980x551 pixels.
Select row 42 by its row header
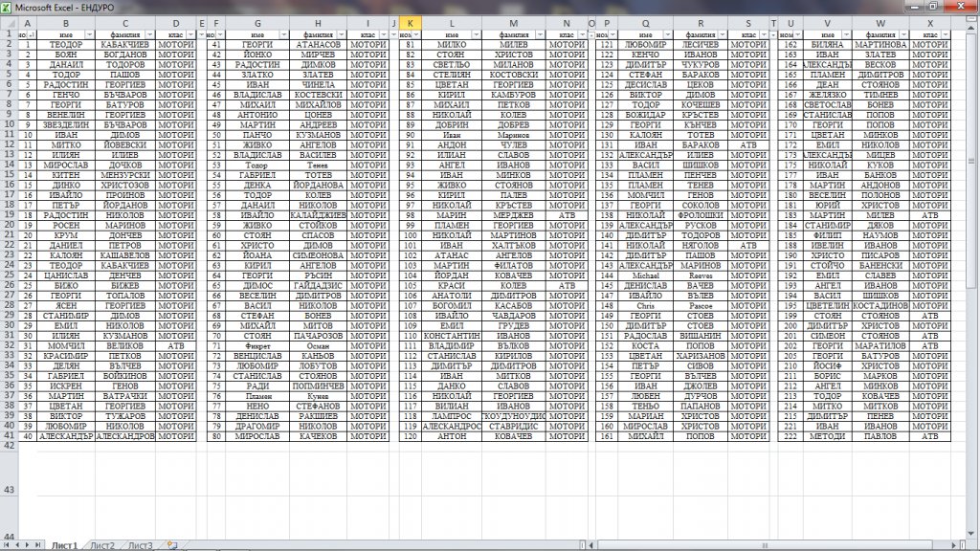9,446
